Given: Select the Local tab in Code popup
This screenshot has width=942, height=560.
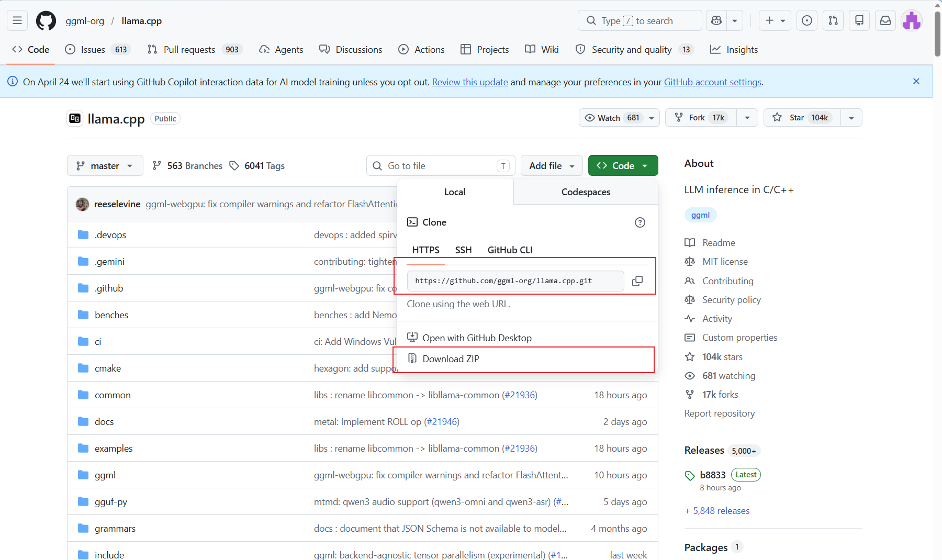Looking at the screenshot, I should 455,192.
